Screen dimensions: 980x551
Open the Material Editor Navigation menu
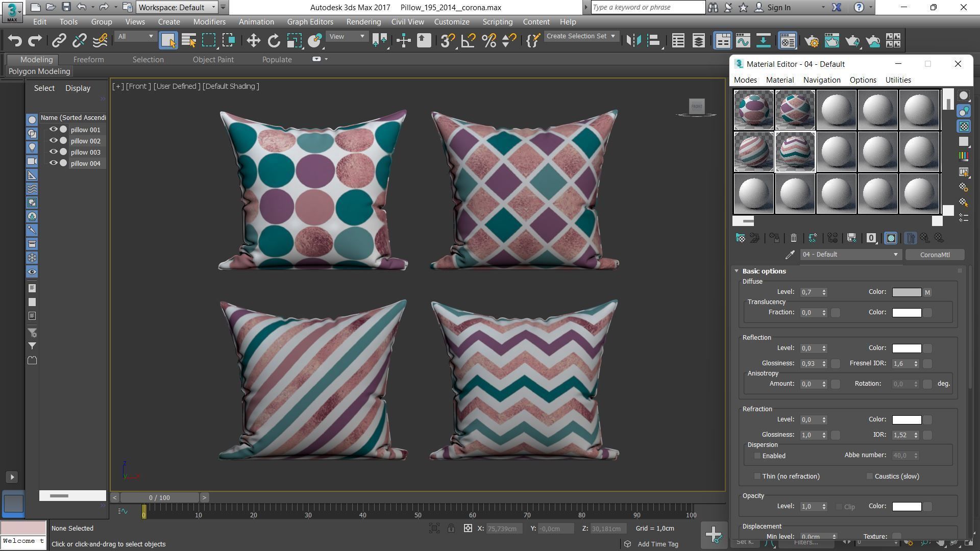(822, 80)
